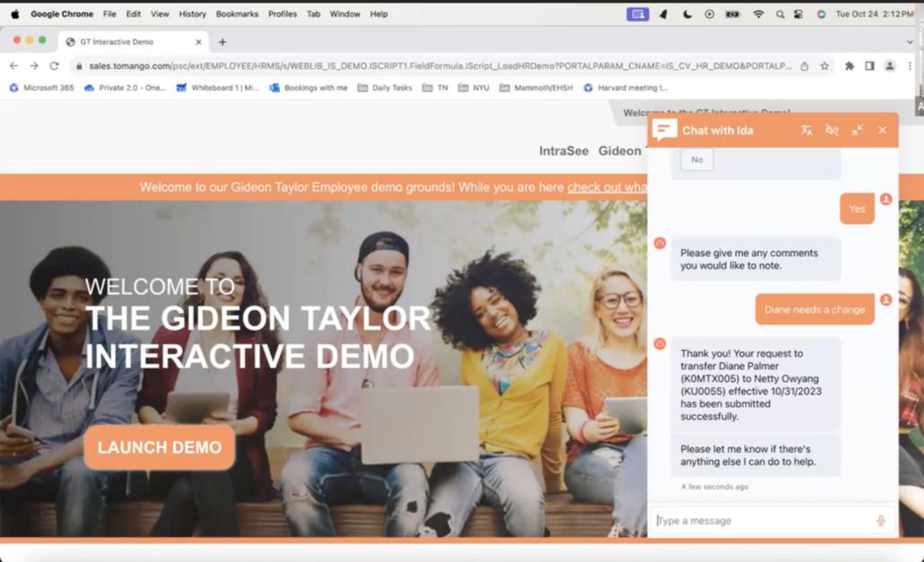Toggle the browser bookmark star for this page
This screenshot has height=562, width=924.
(823, 66)
